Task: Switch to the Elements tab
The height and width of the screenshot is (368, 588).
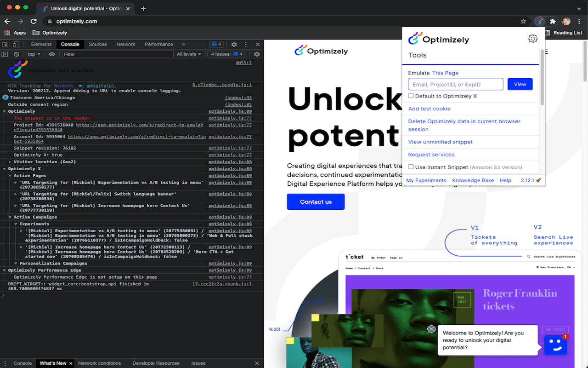Action: pyautogui.click(x=41, y=45)
